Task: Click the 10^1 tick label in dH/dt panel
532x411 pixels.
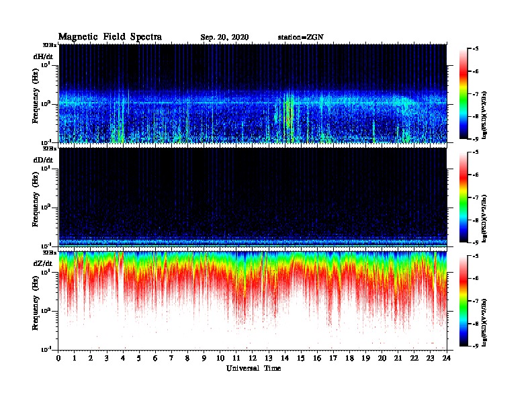Action: tap(46, 65)
